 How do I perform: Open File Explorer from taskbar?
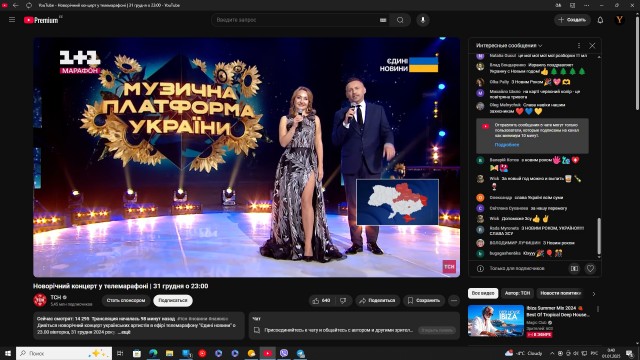click(169, 353)
